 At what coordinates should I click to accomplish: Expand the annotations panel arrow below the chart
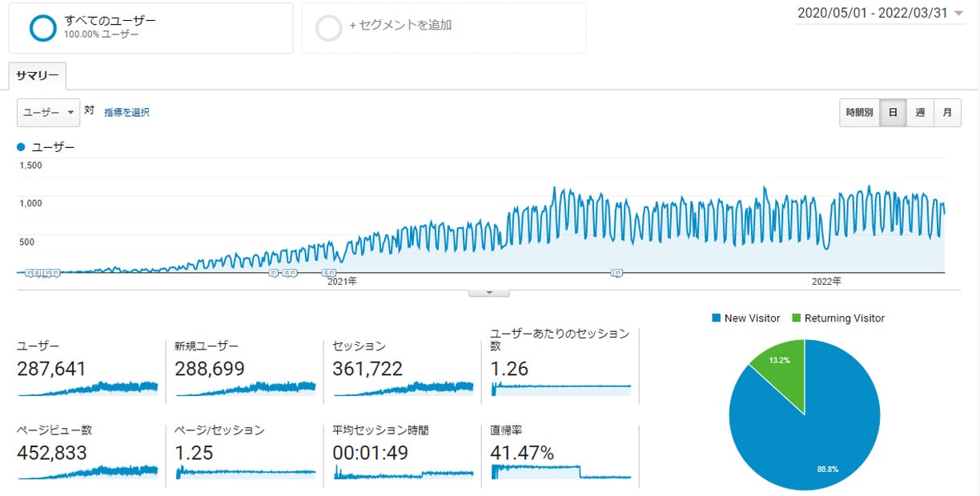pyautogui.click(x=489, y=292)
